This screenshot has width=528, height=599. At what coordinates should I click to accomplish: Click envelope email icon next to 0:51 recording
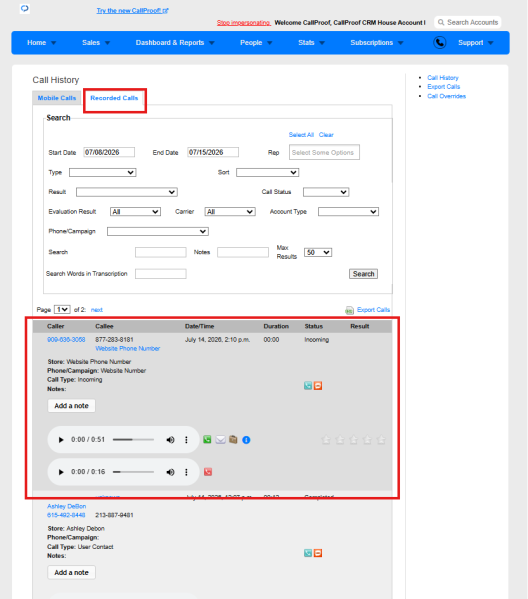click(x=220, y=440)
